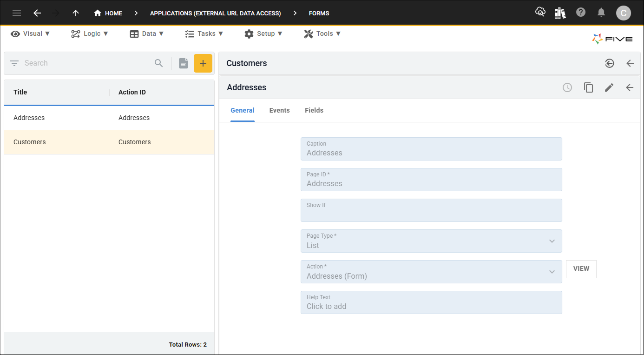The image size is (644, 355).
Task: Expand the Page Type dropdown
Action: pos(552,241)
